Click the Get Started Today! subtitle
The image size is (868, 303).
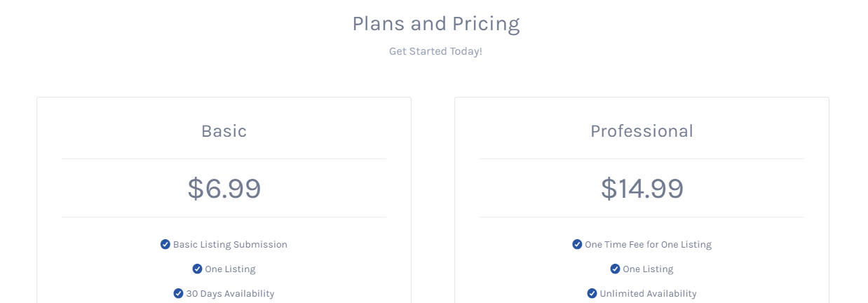pyautogui.click(x=435, y=51)
